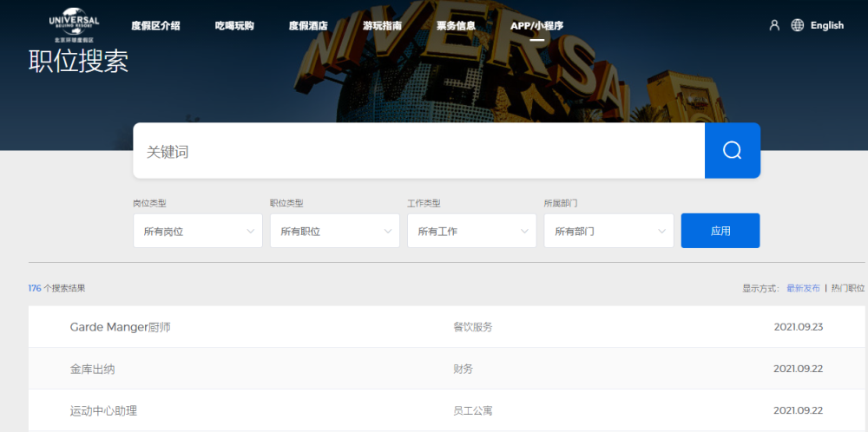Click the 餐饮服务 department text
Viewport: 868px width, 432px height.
(x=473, y=327)
